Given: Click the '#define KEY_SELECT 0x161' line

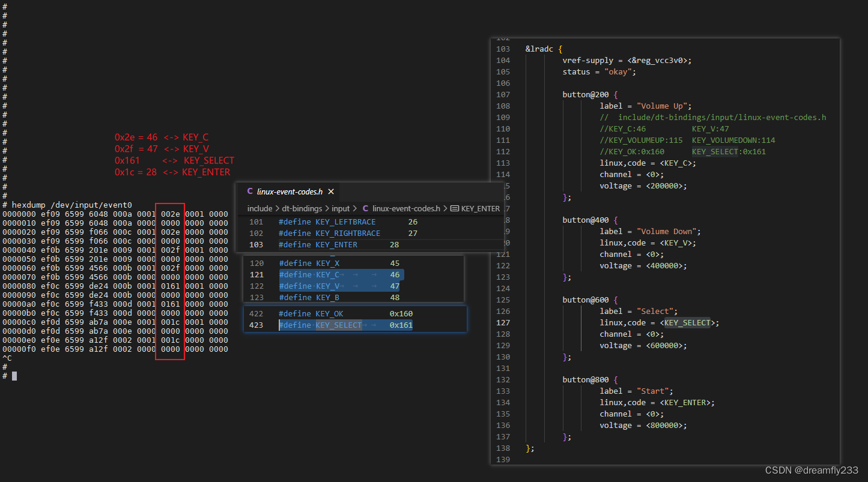Looking at the screenshot, I should [345, 325].
